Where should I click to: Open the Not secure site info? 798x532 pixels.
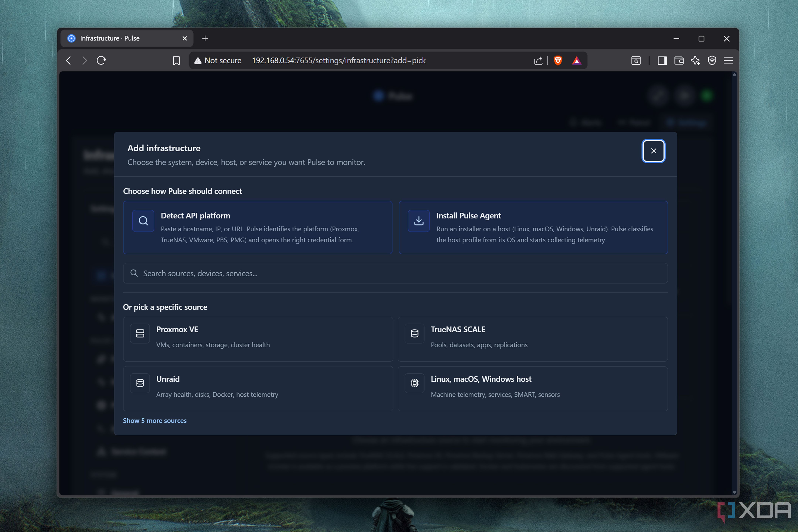[x=217, y=60]
